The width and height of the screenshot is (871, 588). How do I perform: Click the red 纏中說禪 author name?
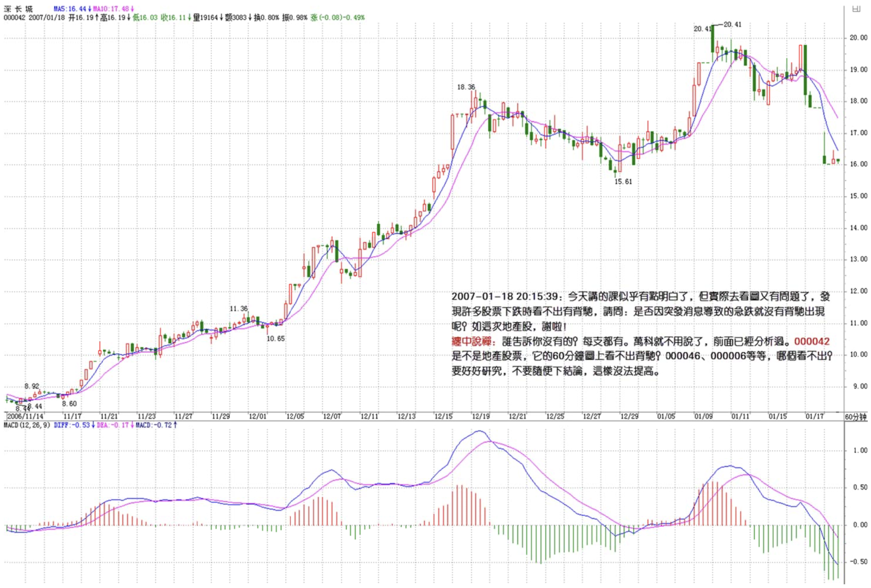(471, 341)
